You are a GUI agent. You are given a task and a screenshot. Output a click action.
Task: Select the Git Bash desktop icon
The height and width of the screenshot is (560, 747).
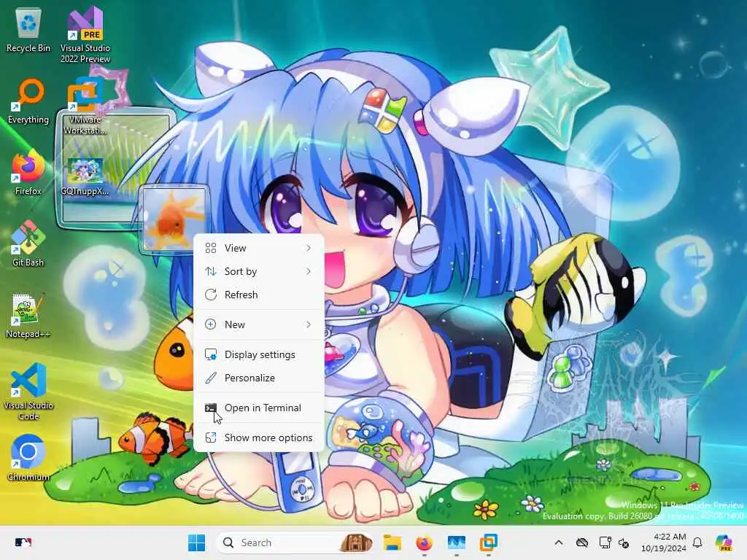tap(28, 244)
